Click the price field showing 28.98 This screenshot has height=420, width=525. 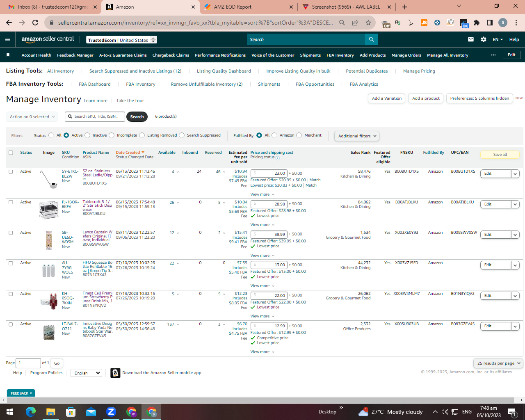269,204
